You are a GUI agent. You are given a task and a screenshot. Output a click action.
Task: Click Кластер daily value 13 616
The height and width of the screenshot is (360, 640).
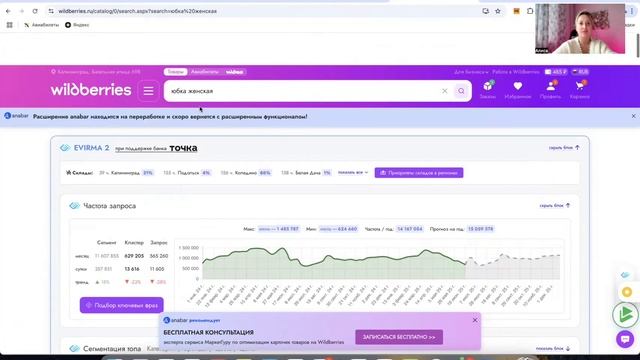click(x=132, y=269)
